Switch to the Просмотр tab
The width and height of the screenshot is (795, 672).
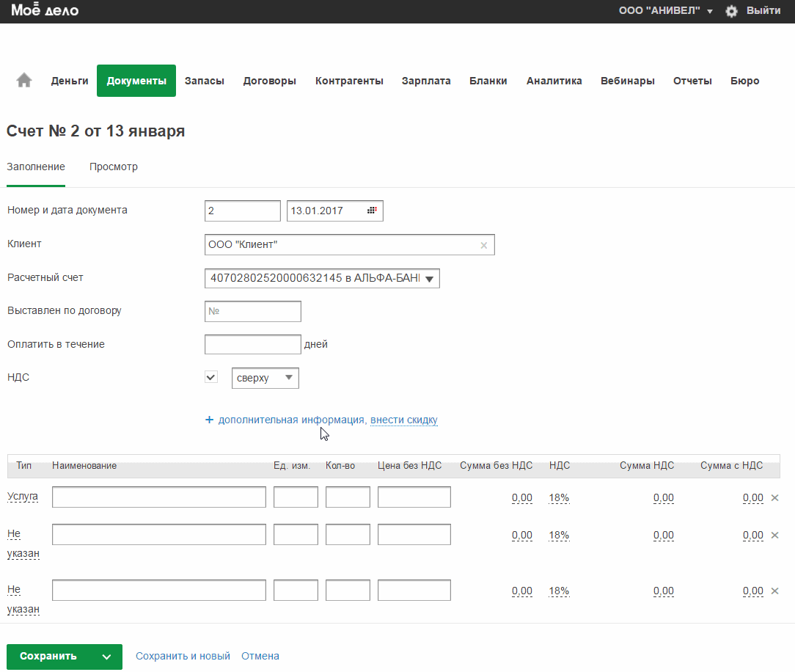pyautogui.click(x=114, y=167)
